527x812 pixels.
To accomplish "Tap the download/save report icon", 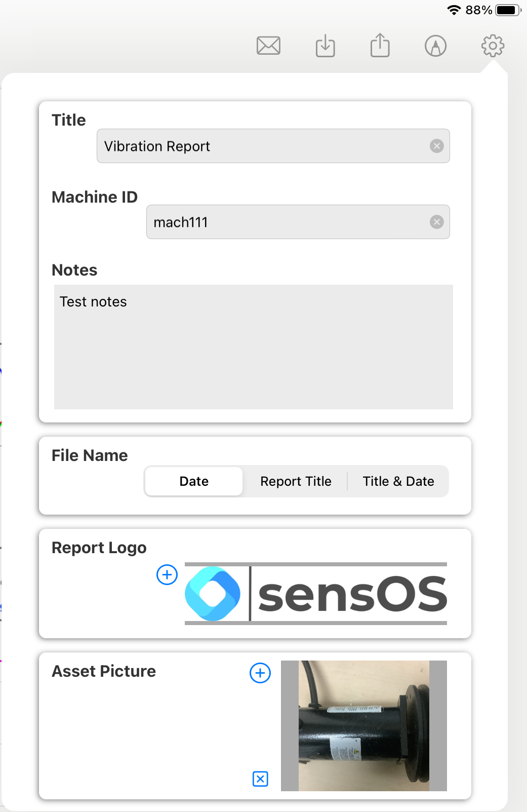I will (x=325, y=46).
